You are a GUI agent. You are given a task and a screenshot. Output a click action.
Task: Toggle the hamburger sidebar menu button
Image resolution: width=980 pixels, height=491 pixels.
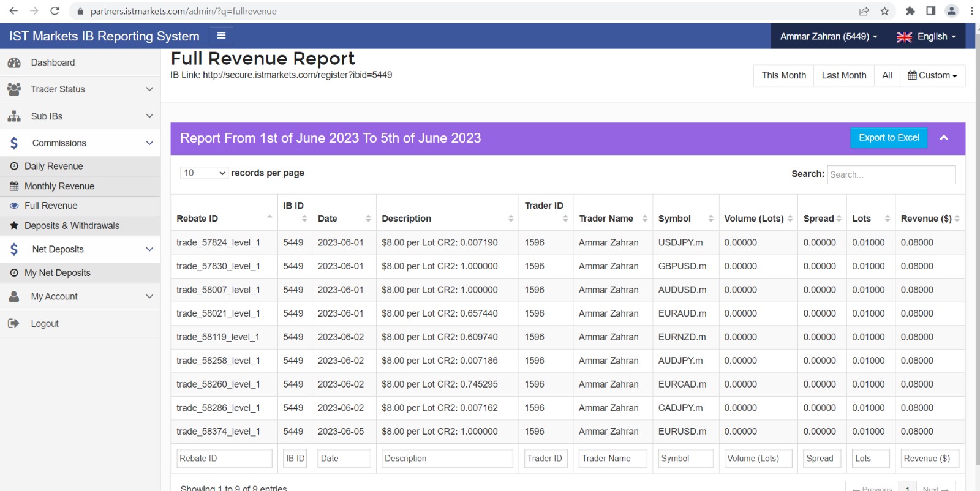coord(221,36)
